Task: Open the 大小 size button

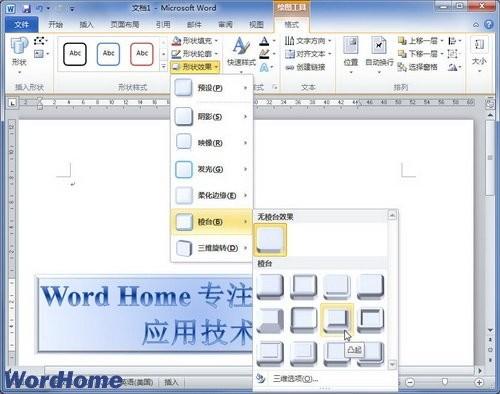Action: 479,55
